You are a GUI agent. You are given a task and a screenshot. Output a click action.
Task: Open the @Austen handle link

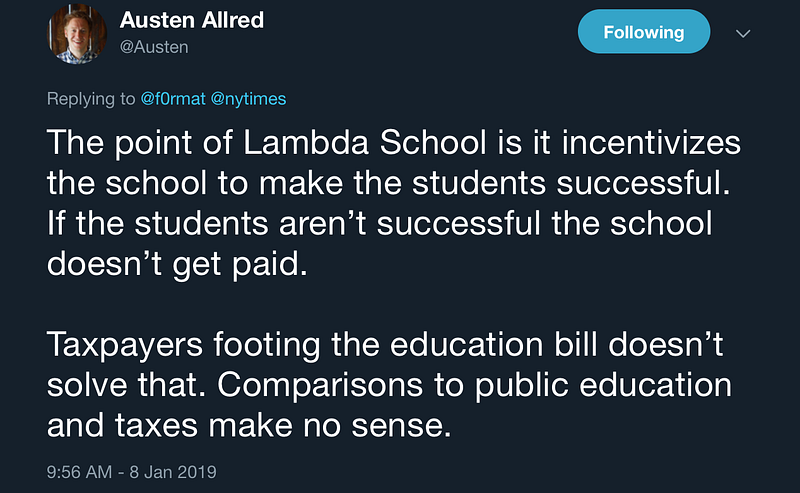coord(153,47)
